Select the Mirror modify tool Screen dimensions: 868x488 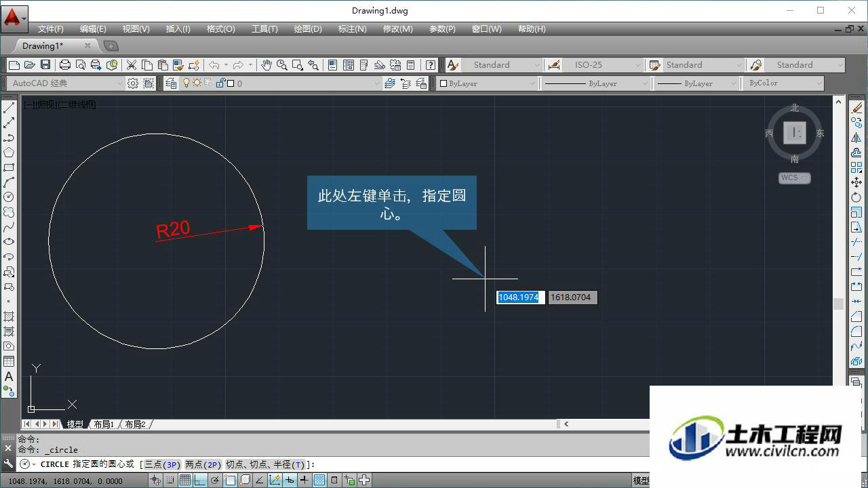point(856,138)
